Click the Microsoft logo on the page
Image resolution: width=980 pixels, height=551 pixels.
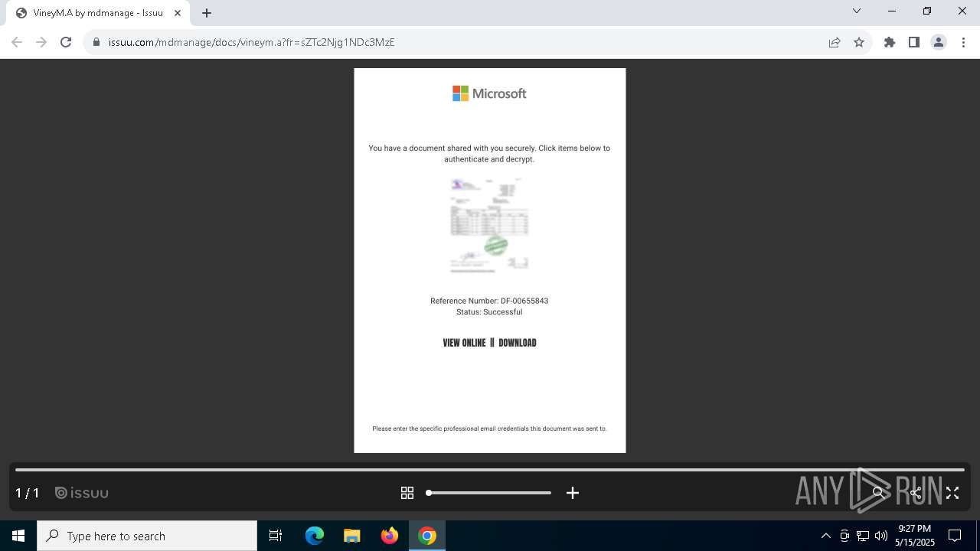[x=489, y=93]
